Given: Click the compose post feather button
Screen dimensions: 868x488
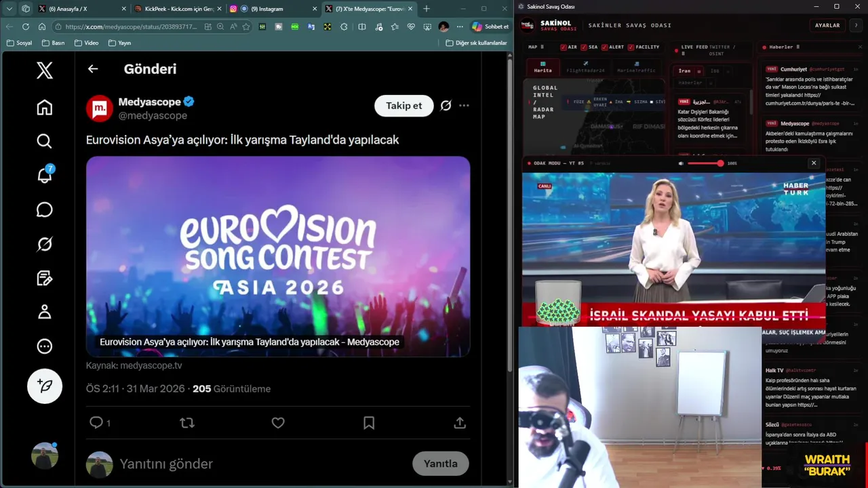Looking at the screenshot, I should coord(45,386).
